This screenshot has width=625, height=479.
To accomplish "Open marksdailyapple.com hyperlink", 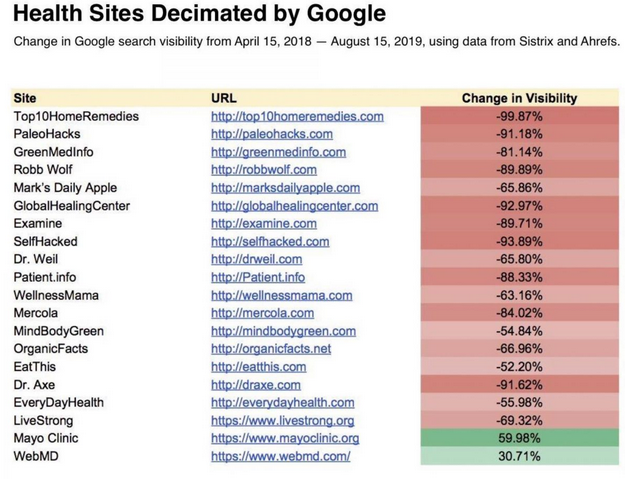I will click(x=285, y=188).
